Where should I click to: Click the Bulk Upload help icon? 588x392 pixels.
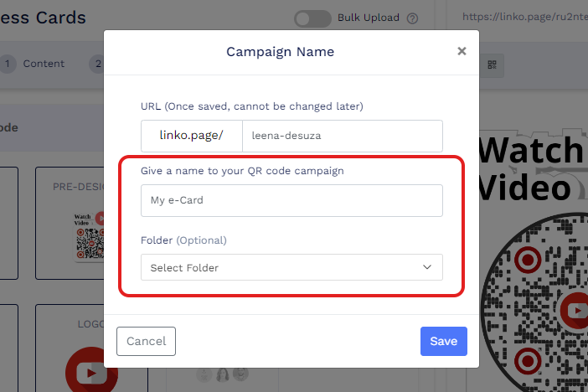tap(411, 18)
